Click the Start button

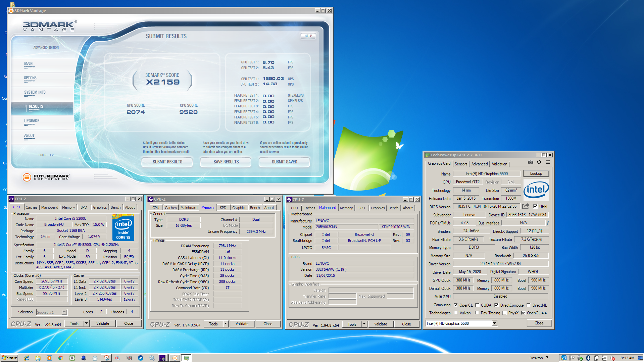pos(9,358)
